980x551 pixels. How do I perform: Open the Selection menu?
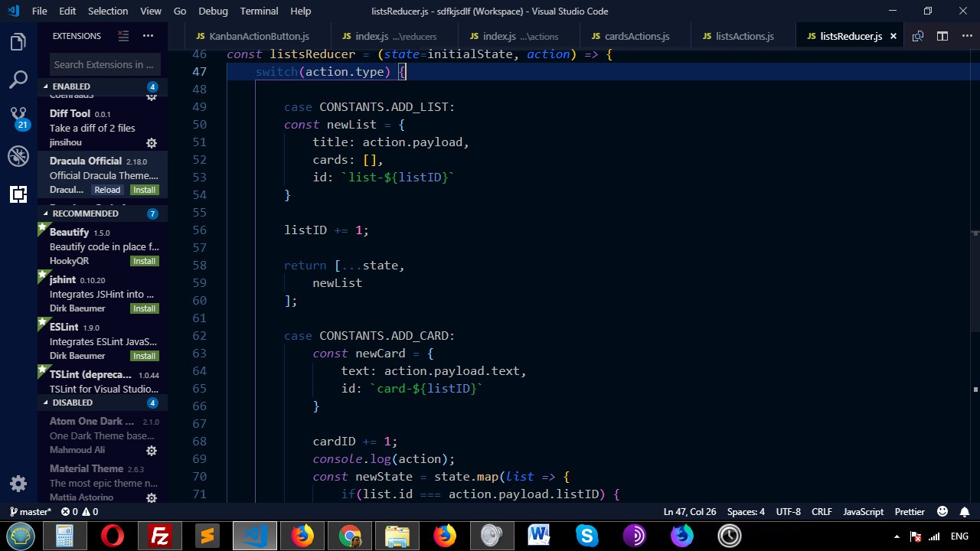point(108,11)
